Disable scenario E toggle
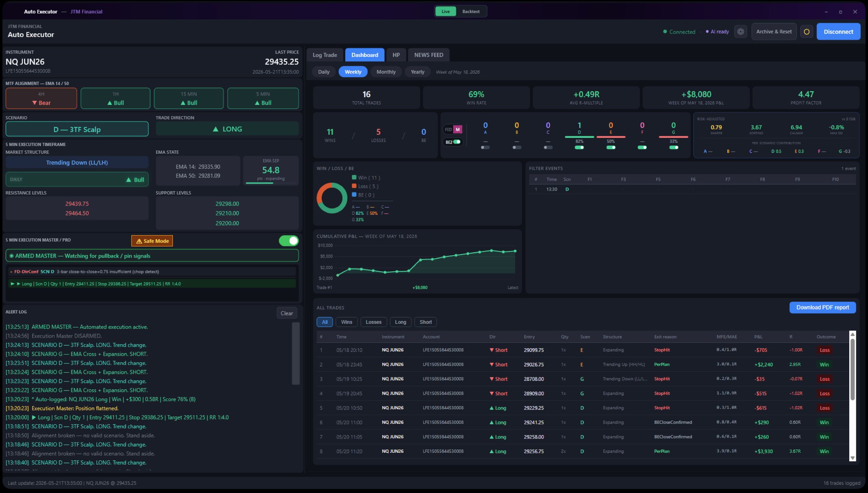This screenshot has height=493, width=868. [x=611, y=147]
